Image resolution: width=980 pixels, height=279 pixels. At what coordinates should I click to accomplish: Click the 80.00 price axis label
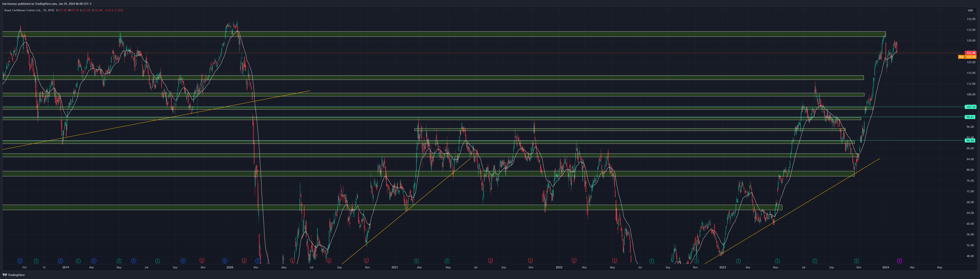[x=970, y=170]
